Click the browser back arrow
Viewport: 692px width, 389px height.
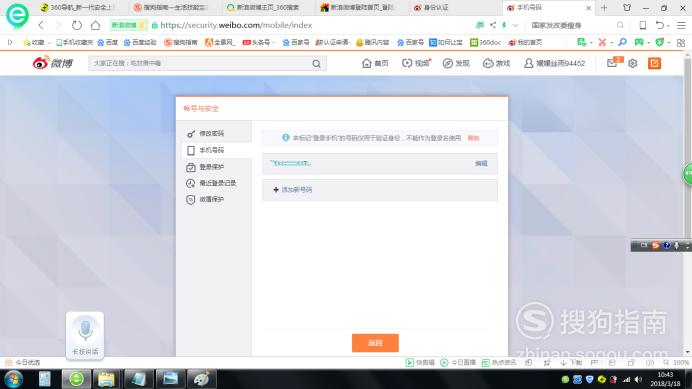[41, 25]
